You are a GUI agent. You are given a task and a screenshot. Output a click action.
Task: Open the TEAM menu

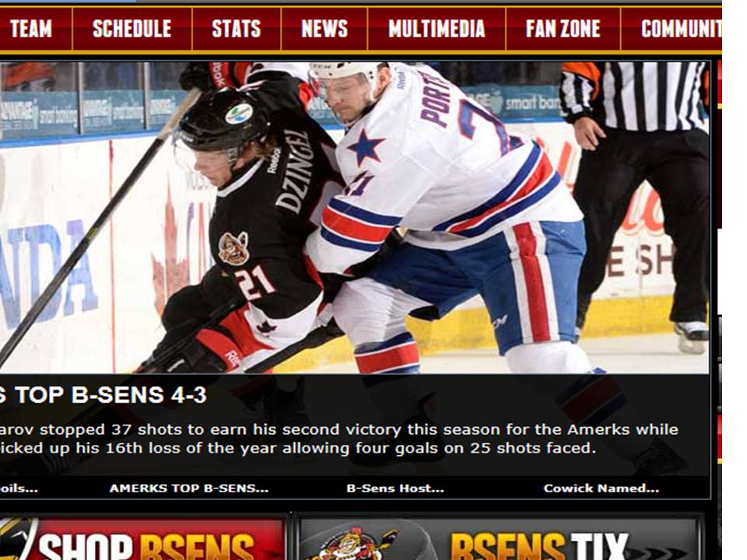(x=31, y=29)
